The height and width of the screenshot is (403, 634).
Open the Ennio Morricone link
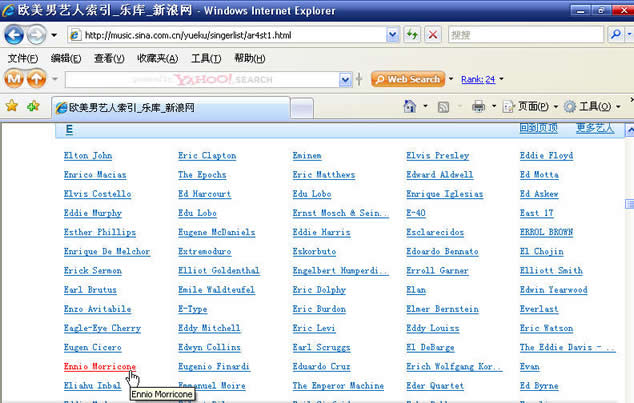pyautogui.click(x=100, y=367)
